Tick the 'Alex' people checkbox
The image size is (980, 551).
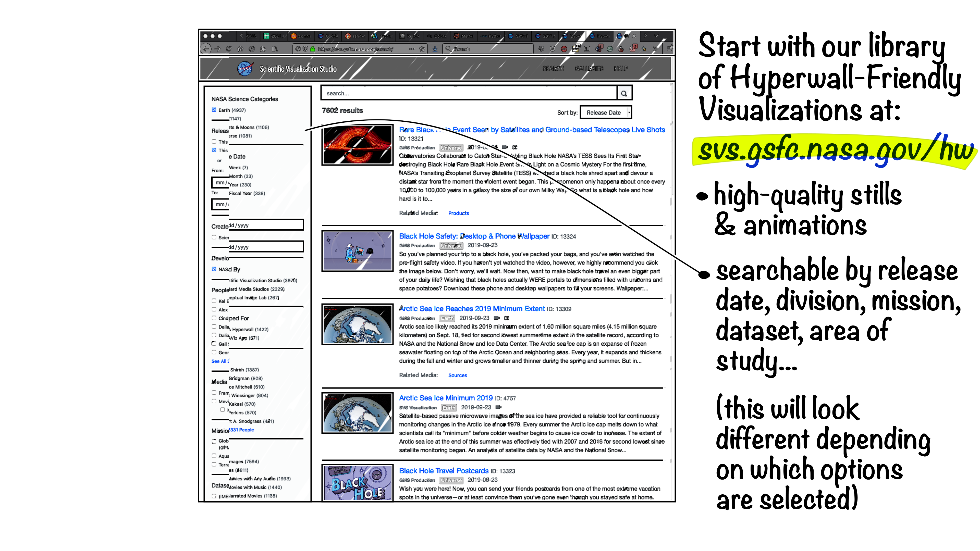coord(214,309)
